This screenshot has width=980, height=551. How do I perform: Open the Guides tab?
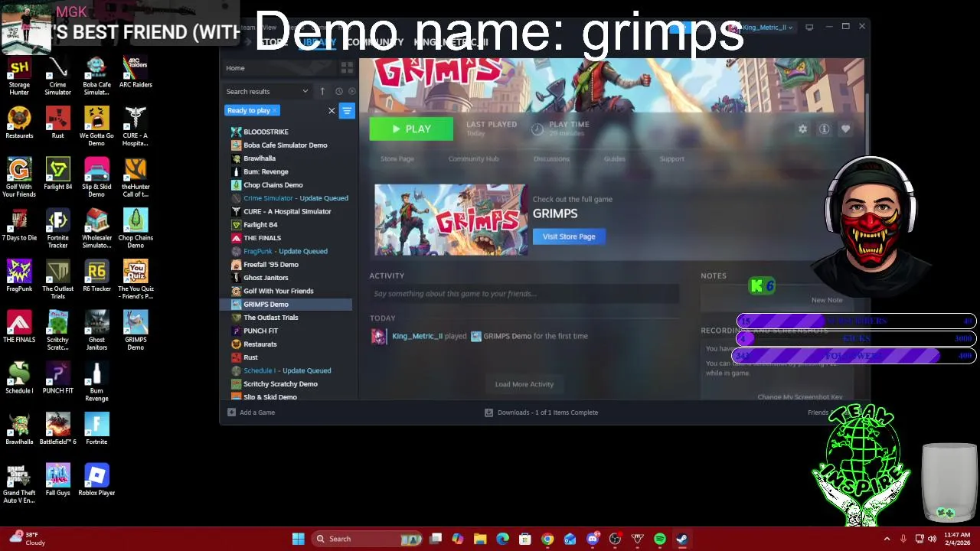coord(614,159)
